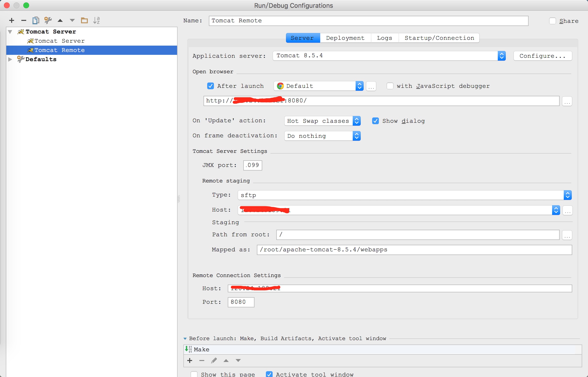Click the Name input field

(x=368, y=21)
